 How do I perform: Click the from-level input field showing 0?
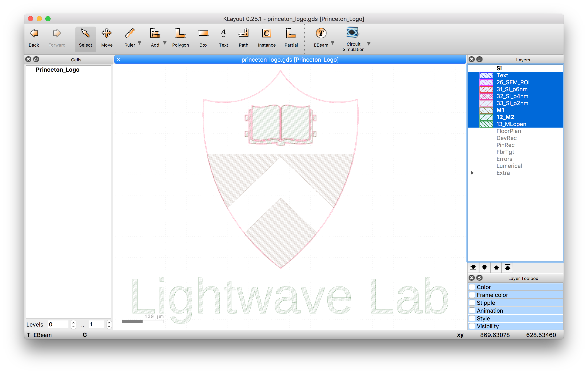tap(58, 325)
